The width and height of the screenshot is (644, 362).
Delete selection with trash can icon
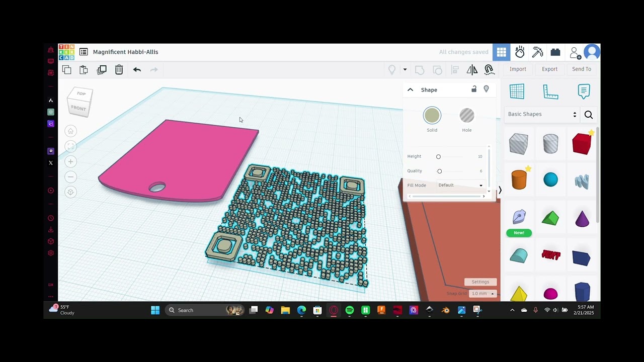[119, 70]
